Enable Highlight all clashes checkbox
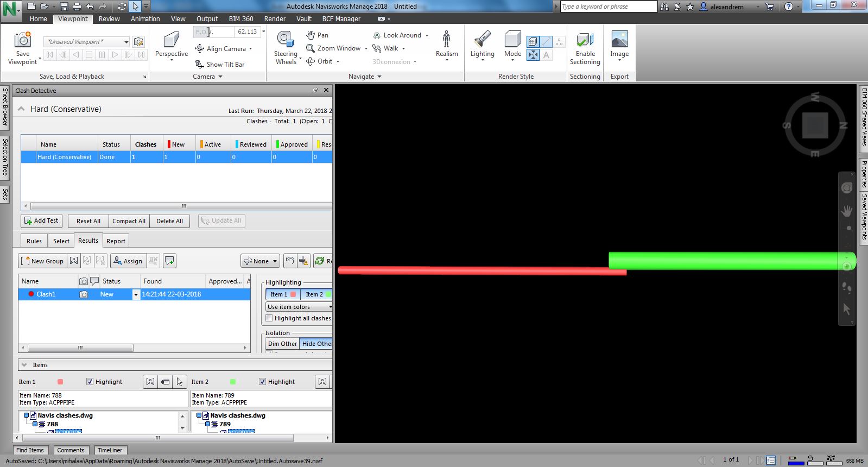This screenshot has height=467, width=868. (x=269, y=318)
